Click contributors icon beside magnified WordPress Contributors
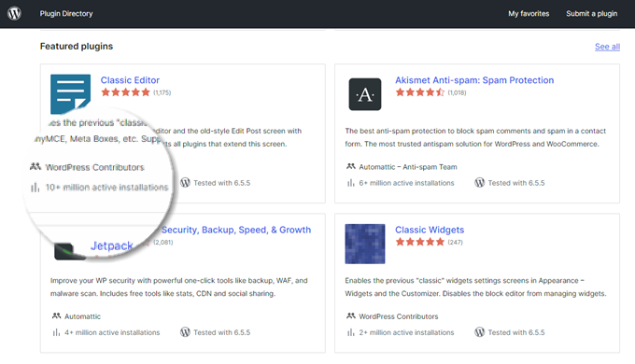 pyautogui.click(x=35, y=166)
